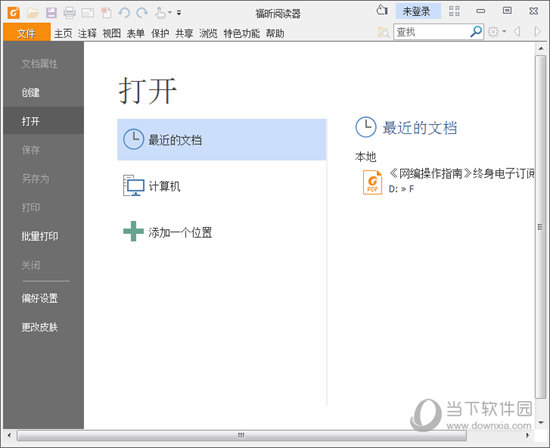Click the hand touch mode icon
This screenshot has height=448, width=550.
[x=160, y=13]
